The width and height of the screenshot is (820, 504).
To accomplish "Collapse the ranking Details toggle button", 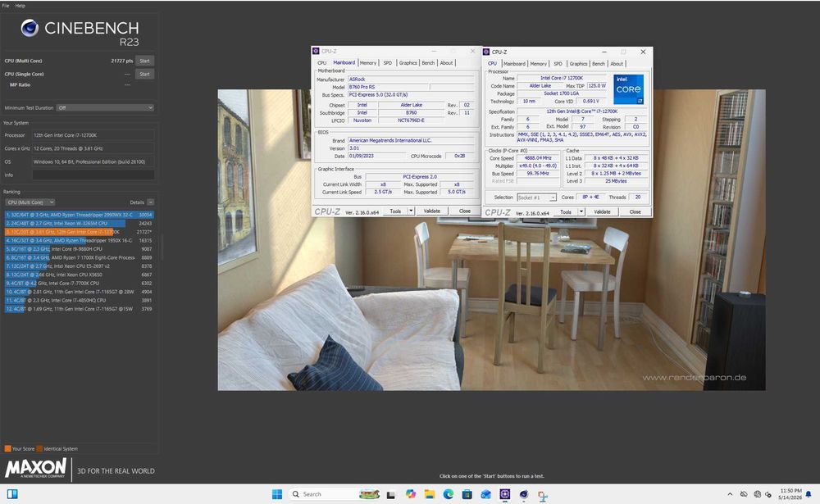I will tap(151, 202).
